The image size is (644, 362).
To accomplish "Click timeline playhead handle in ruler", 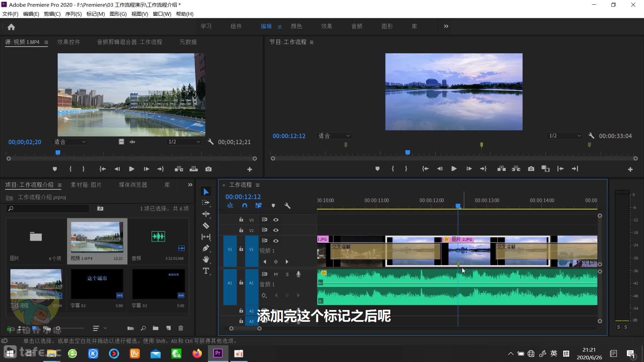I will point(458,206).
